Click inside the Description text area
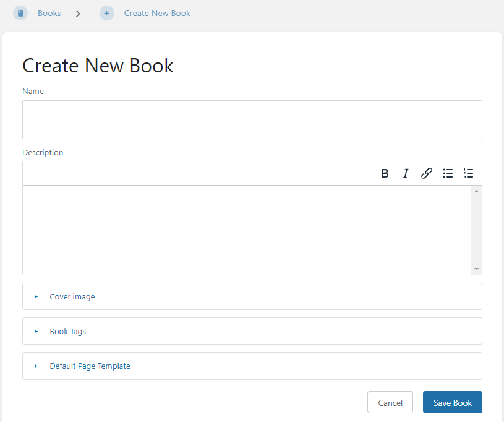The height and width of the screenshot is (422, 504). click(246, 230)
